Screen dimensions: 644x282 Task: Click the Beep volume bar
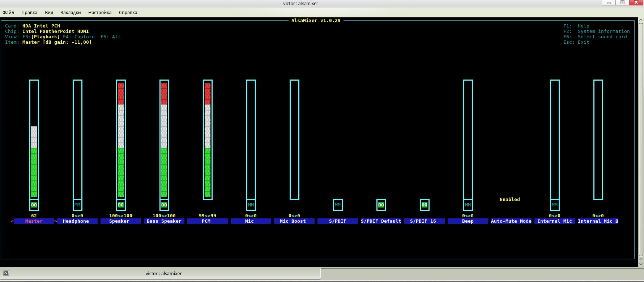coord(468,140)
